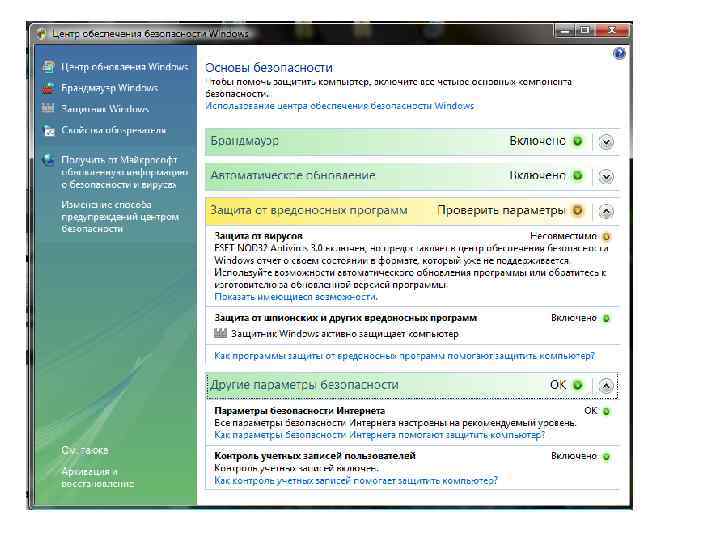
Task: Open the Windows Firewall icon in sidebar
Action: (48, 88)
